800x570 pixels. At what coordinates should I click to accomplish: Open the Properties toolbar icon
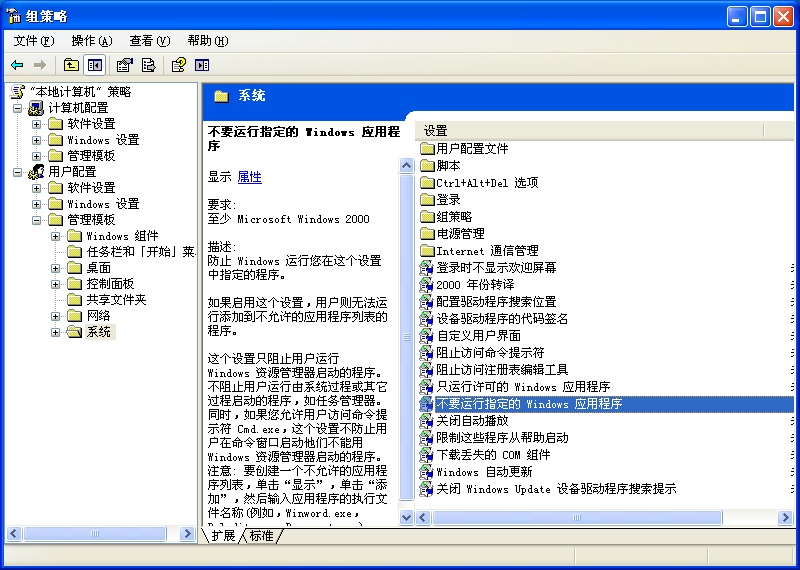(124, 65)
